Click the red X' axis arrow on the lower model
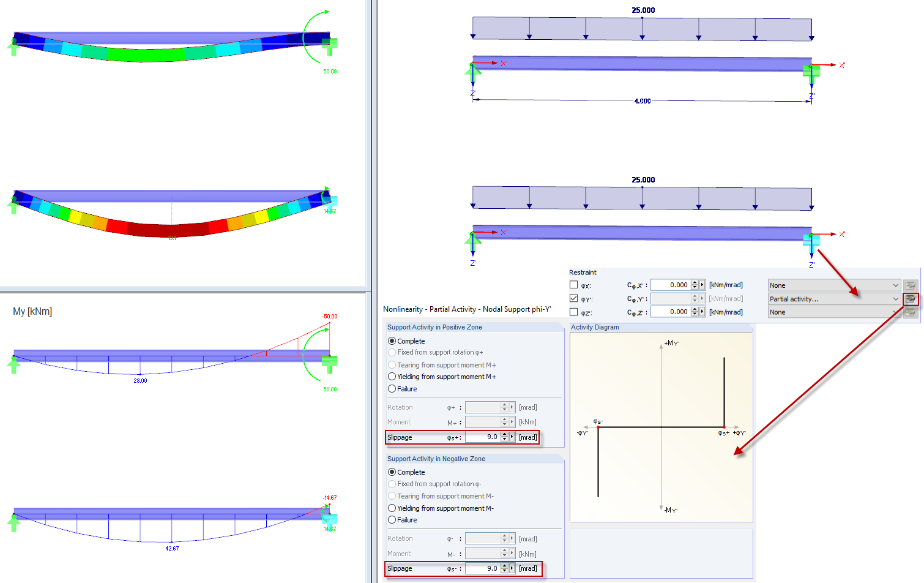Viewport: 924px width, 583px height. [x=825, y=234]
